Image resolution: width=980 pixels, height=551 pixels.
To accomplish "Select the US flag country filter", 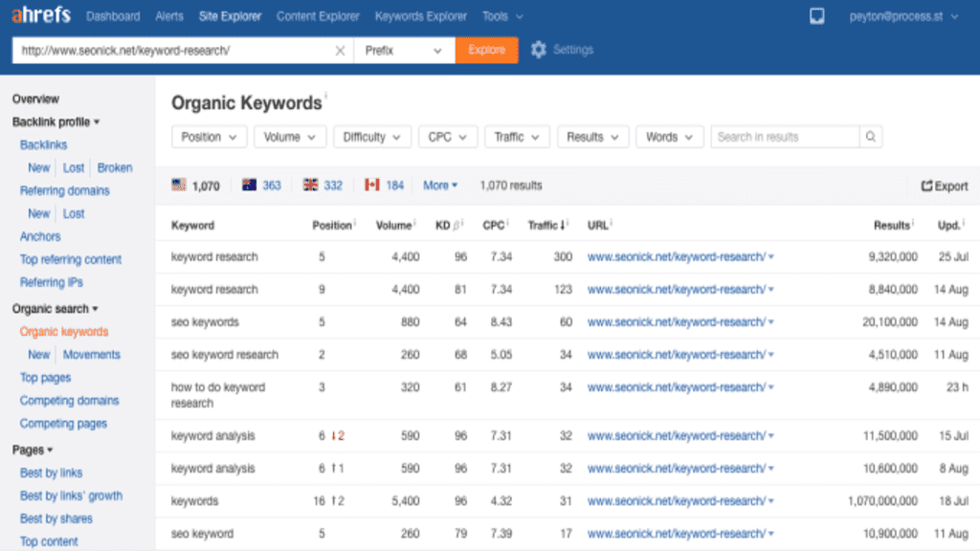I will (x=179, y=186).
